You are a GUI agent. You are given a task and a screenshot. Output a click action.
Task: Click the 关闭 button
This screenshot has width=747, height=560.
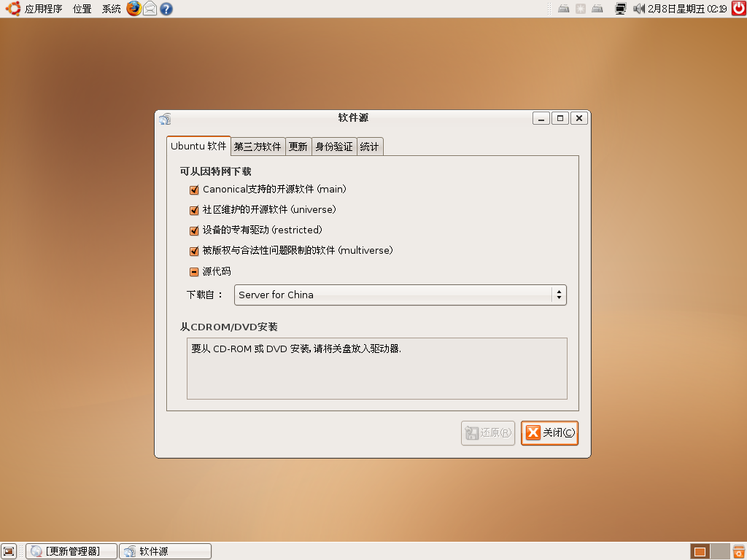tap(550, 433)
